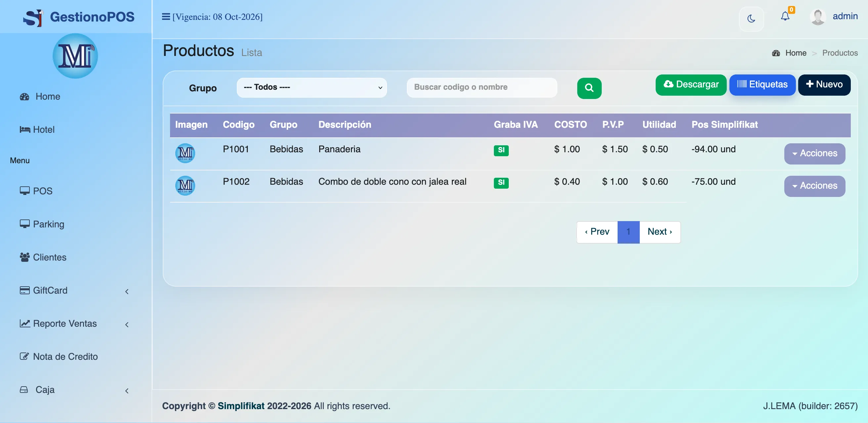Expand the GiftCard submenu chevron
The height and width of the screenshot is (423, 868).
pos(127,292)
